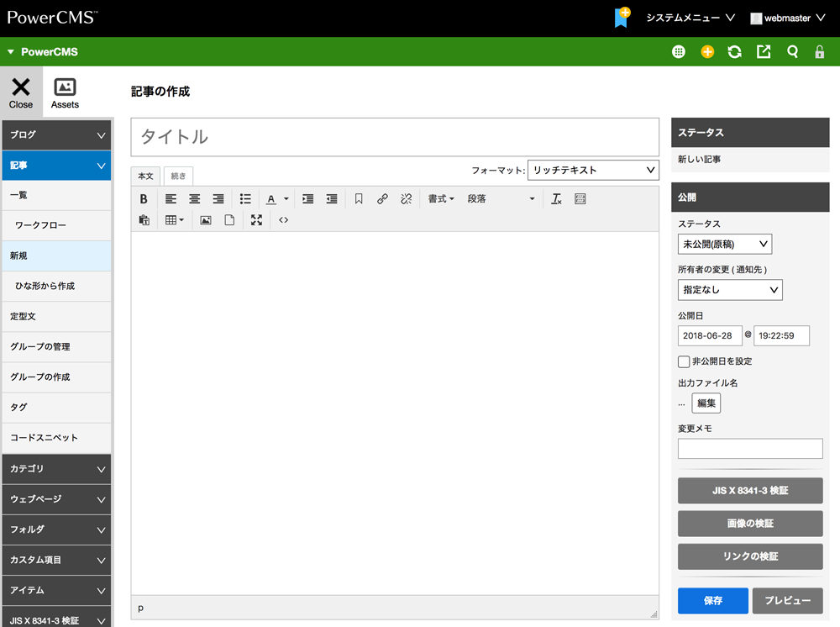Toggle the lock icon in the green bar

pyautogui.click(x=819, y=51)
